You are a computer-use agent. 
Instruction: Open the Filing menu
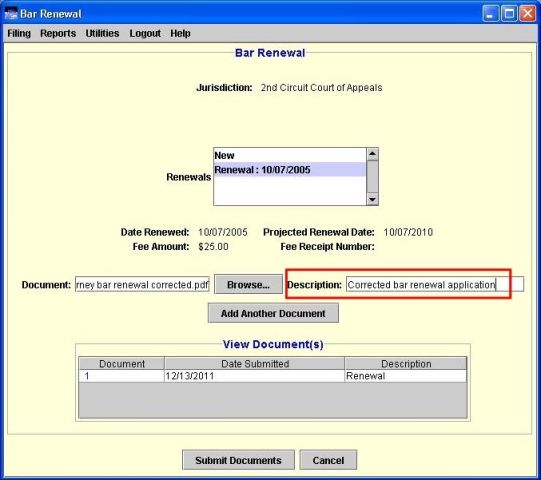[19, 33]
